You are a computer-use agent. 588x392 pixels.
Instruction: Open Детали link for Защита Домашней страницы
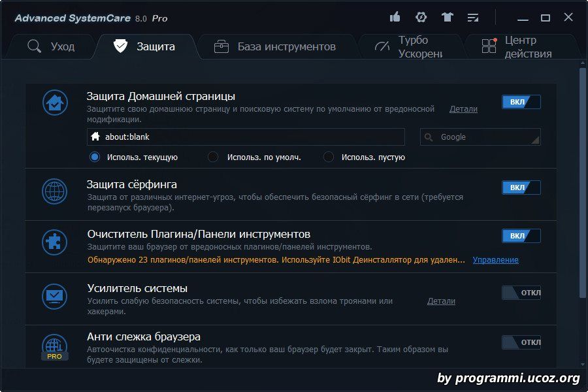463,109
